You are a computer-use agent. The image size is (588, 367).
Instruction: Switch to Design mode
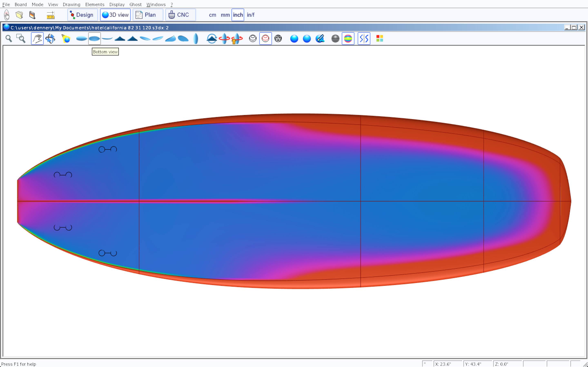[x=82, y=15]
